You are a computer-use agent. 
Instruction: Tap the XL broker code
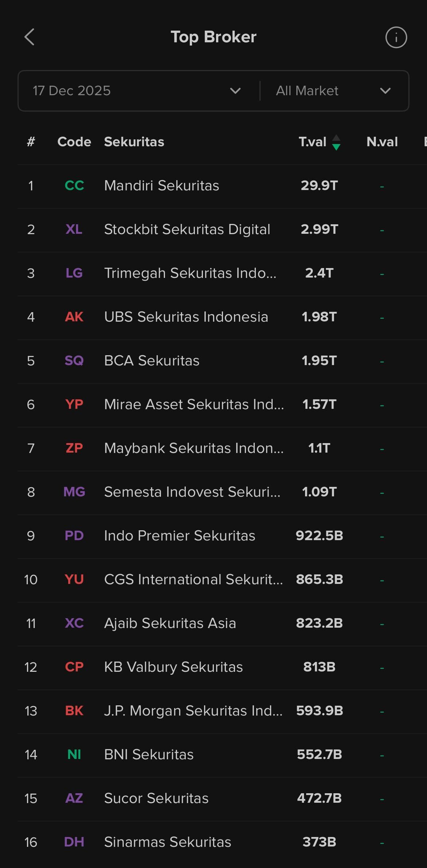74,229
